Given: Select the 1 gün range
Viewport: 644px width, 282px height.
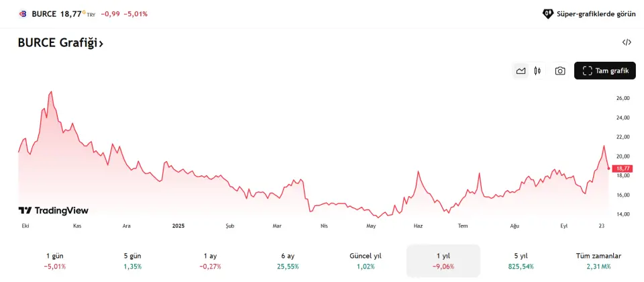Looking at the screenshot, I should [x=55, y=261].
